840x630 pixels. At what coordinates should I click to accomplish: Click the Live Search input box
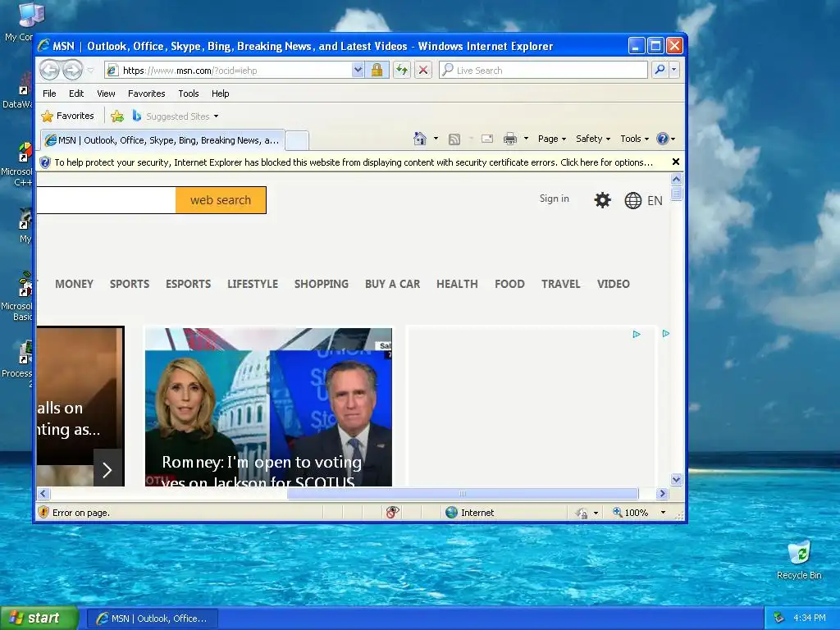(543, 71)
